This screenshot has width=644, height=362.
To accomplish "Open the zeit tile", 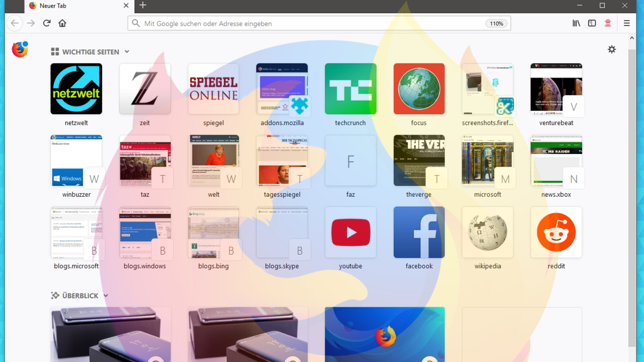I will pos(145,89).
